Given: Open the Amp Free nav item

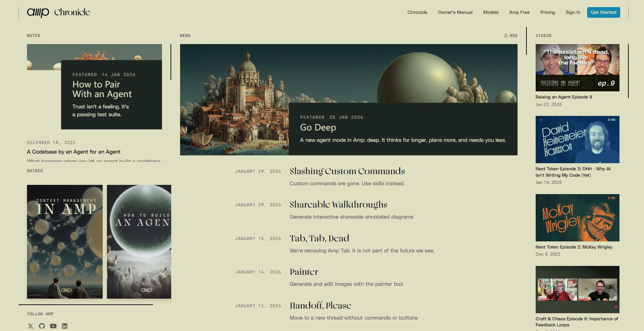Looking at the screenshot, I should tap(519, 12).
